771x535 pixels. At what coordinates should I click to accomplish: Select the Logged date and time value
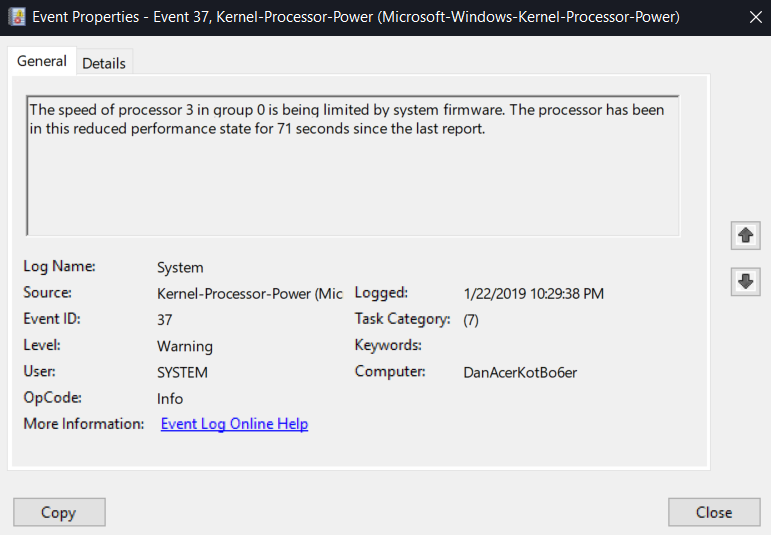tap(534, 294)
